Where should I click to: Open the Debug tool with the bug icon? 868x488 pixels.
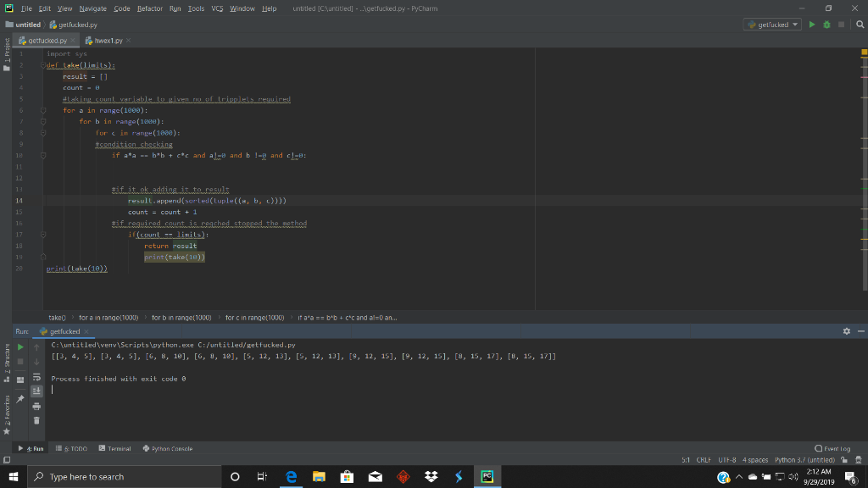point(826,25)
